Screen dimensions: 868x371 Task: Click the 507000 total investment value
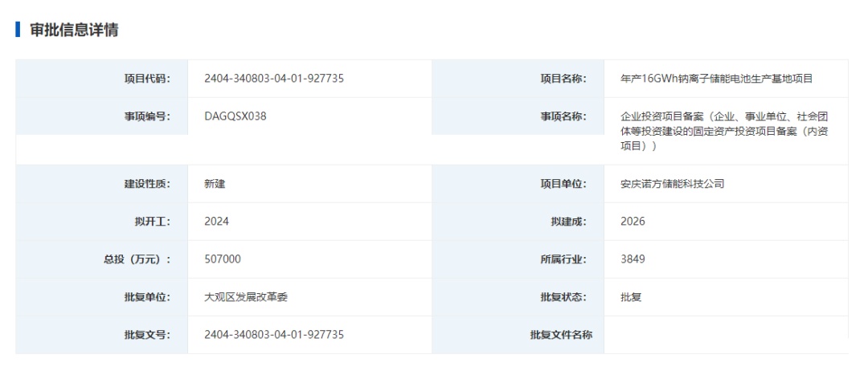coord(223,259)
